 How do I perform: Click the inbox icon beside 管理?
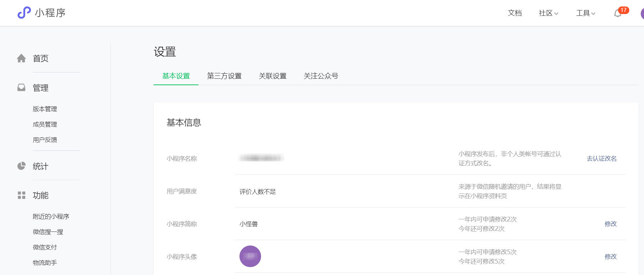22,88
